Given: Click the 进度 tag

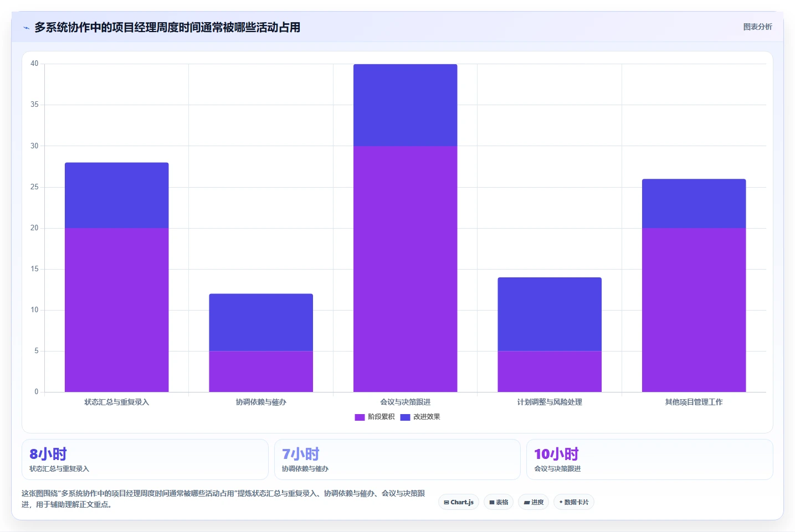Looking at the screenshot, I should point(534,502).
